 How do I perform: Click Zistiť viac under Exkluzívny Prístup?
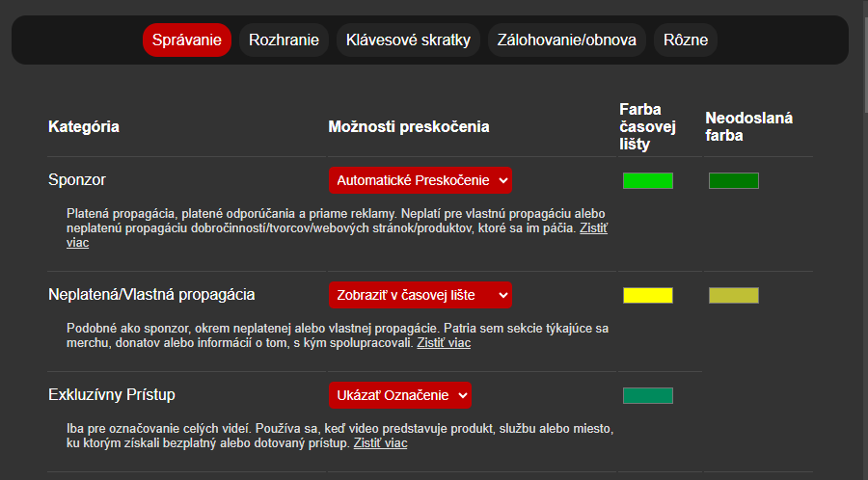[x=380, y=443]
